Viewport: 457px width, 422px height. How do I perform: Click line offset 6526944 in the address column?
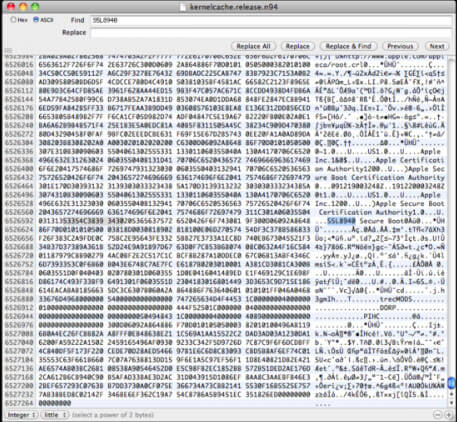click(x=19, y=316)
